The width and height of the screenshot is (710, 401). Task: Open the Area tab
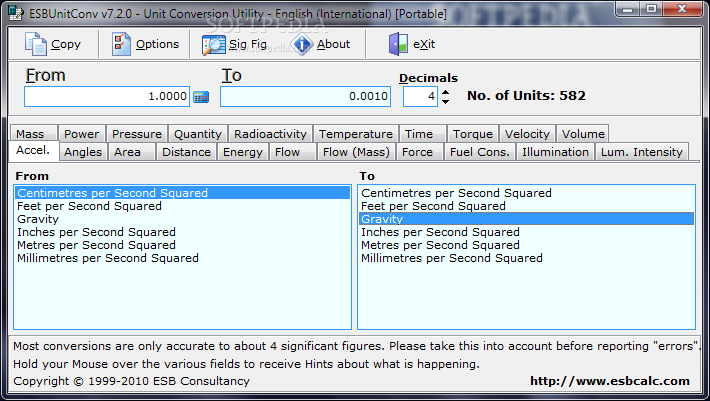(x=131, y=152)
